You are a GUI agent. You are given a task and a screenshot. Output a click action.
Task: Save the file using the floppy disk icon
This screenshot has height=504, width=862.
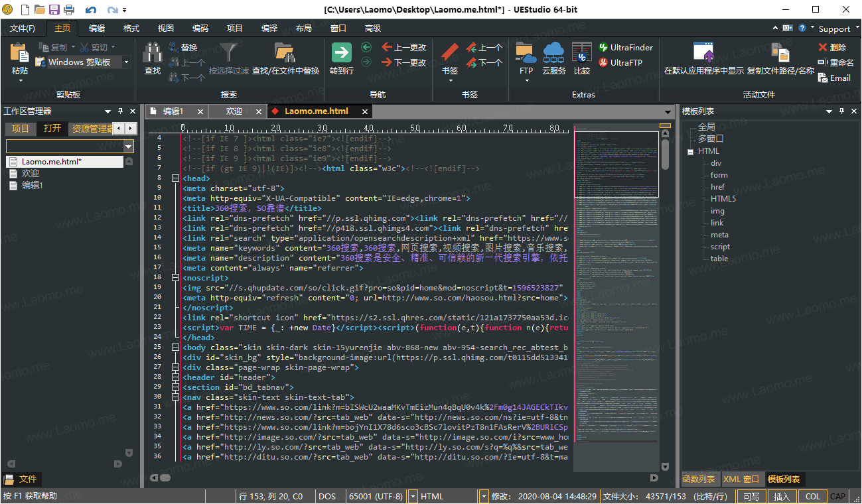point(54,9)
